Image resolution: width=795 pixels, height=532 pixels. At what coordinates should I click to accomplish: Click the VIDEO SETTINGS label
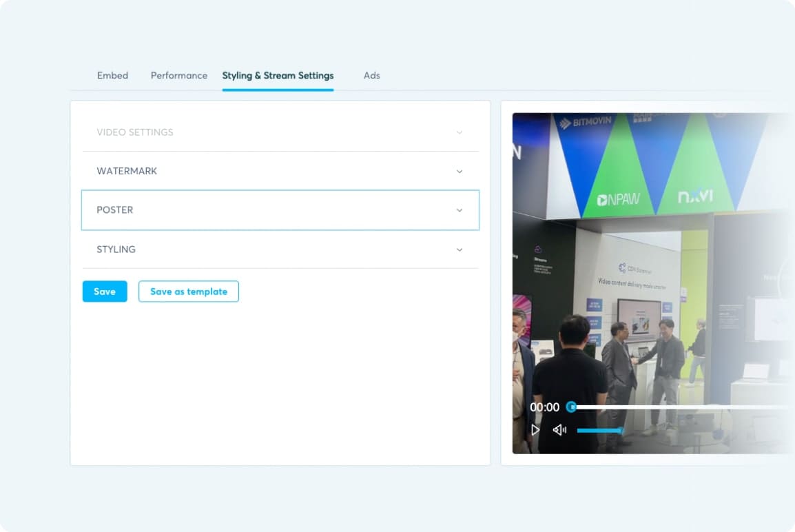(x=135, y=132)
